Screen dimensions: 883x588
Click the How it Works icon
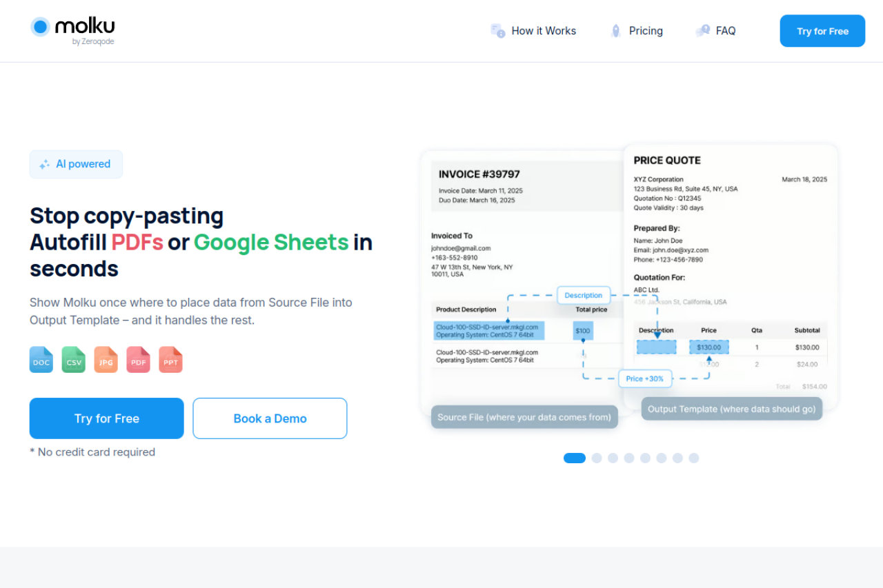[497, 31]
